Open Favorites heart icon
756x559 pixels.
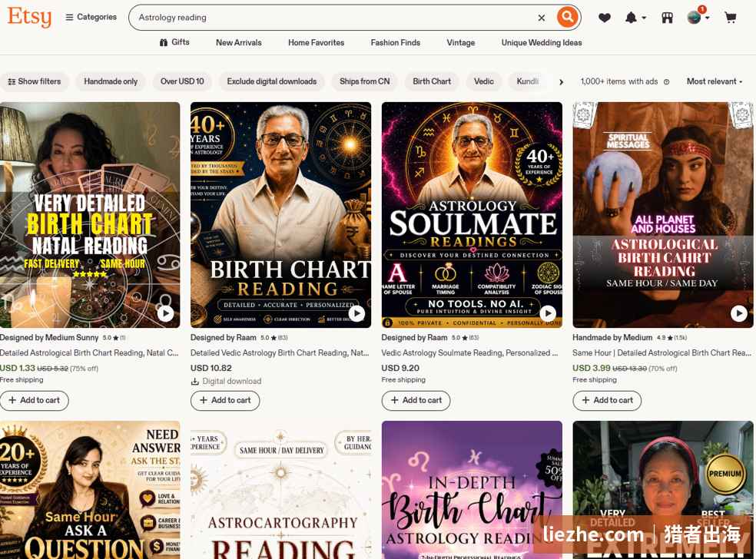(605, 18)
